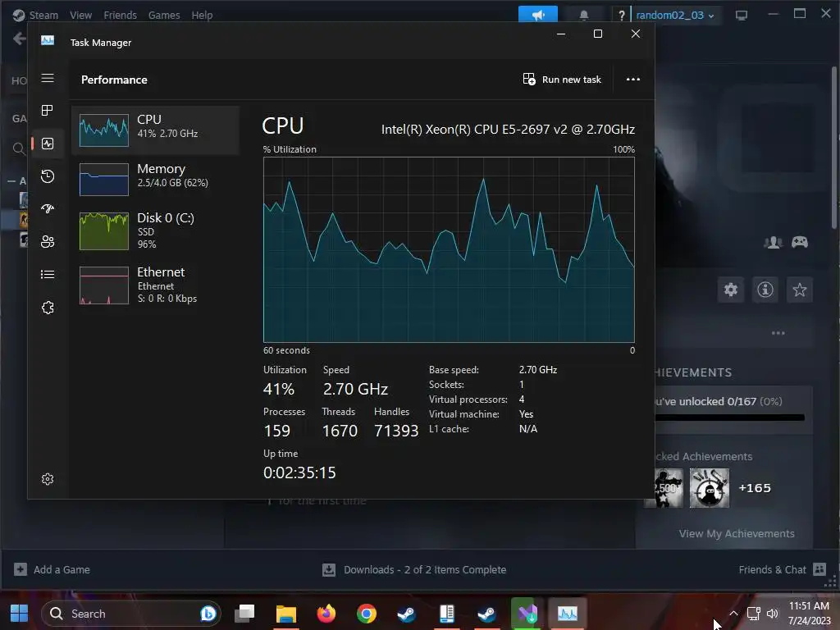Open Visual Studio Installer taskbar icon
The image size is (840, 630).
527,614
